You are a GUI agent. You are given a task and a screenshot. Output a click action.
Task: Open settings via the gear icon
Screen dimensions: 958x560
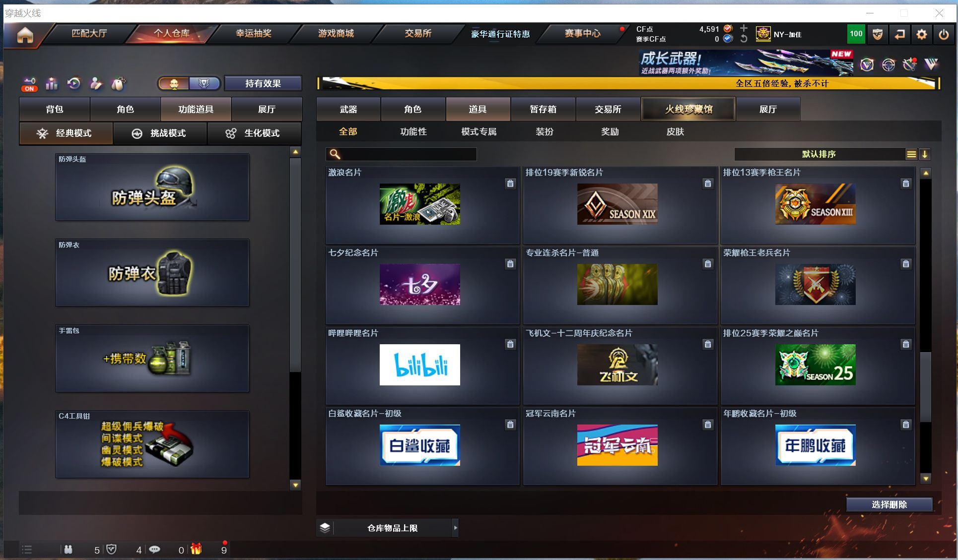click(921, 34)
